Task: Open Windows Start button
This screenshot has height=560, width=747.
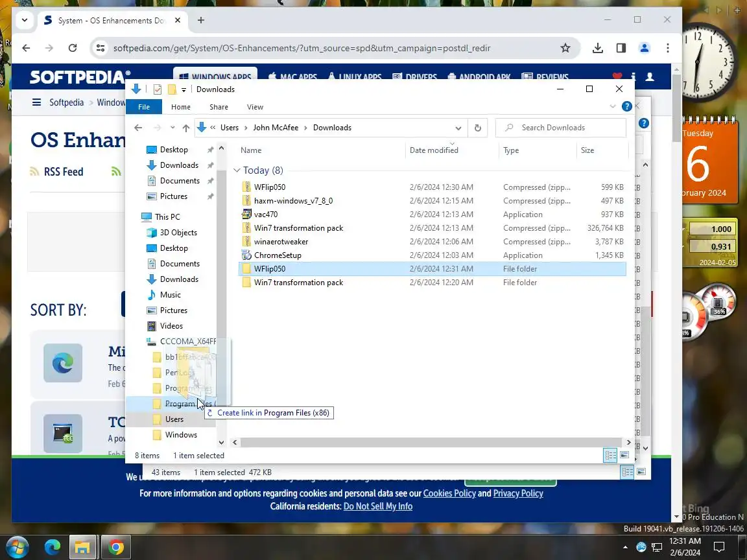Action: 17,547
